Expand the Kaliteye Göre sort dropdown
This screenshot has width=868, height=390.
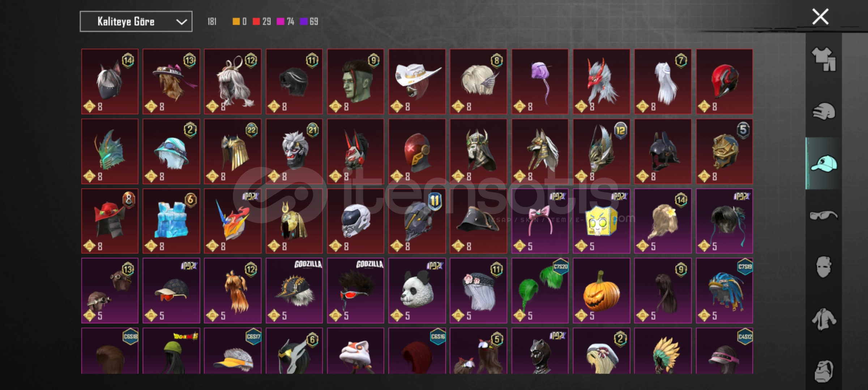click(x=136, y=22)
